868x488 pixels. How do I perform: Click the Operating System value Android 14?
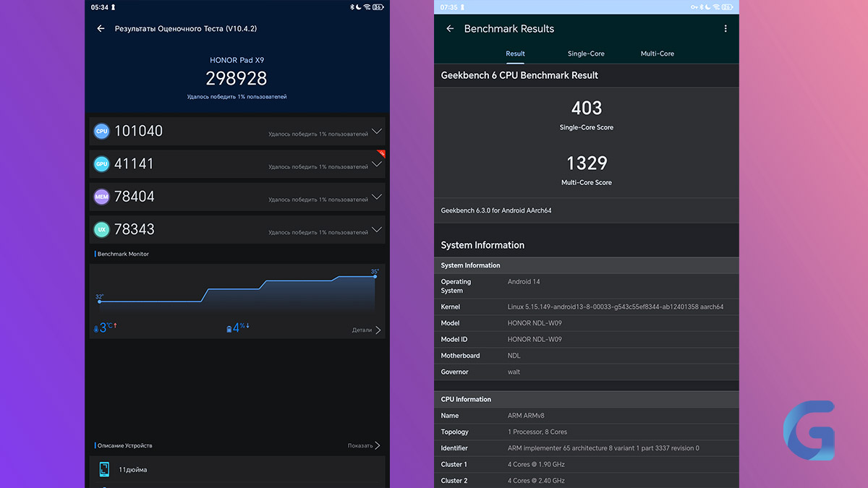[x=524, y=281]
